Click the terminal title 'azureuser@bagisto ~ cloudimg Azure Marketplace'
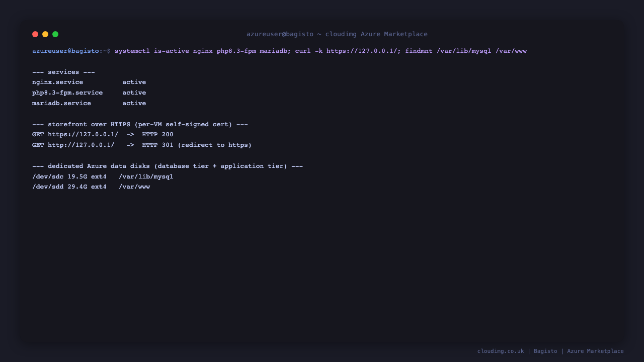This screenshot has height=362, width=644. coord(337,34)
